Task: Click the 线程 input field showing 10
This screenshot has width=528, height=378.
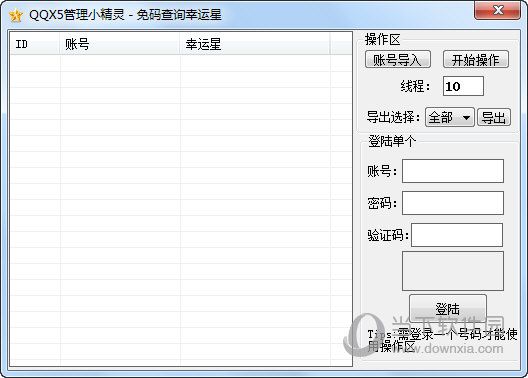Action: pyautogui.click(x=463, y=86)
